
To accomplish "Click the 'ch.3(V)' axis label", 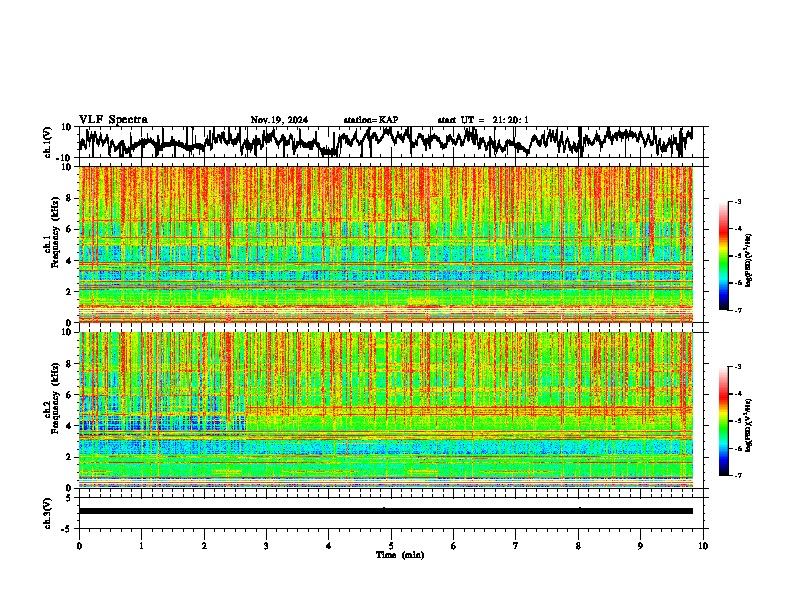I will tap(48, 514).
